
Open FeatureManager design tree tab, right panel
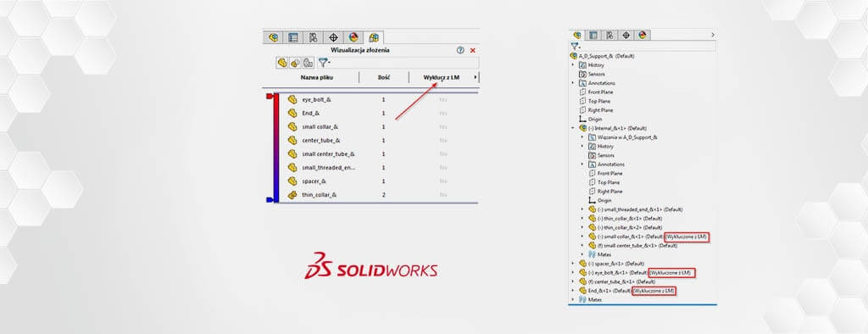(577, 35)
